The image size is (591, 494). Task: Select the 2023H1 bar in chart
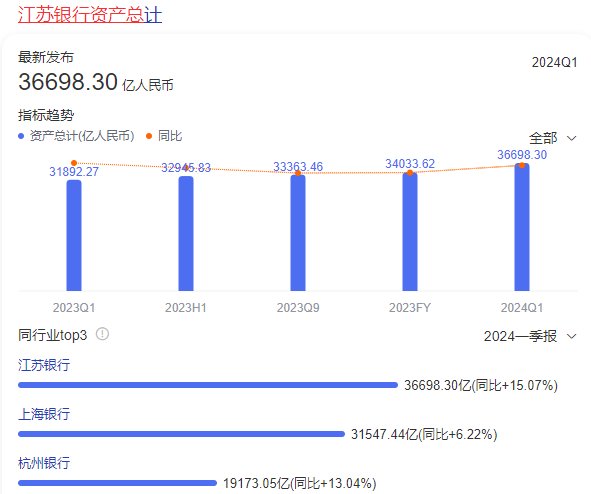click(186, 234)
